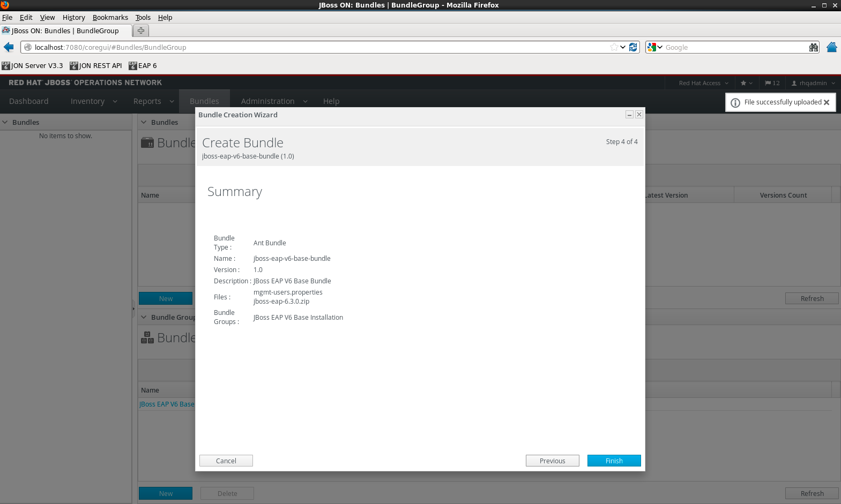The width and height of the screenshot is (841, 504).
Task: Expand the Administration dropdown arrow
Action: pos(305,101)
